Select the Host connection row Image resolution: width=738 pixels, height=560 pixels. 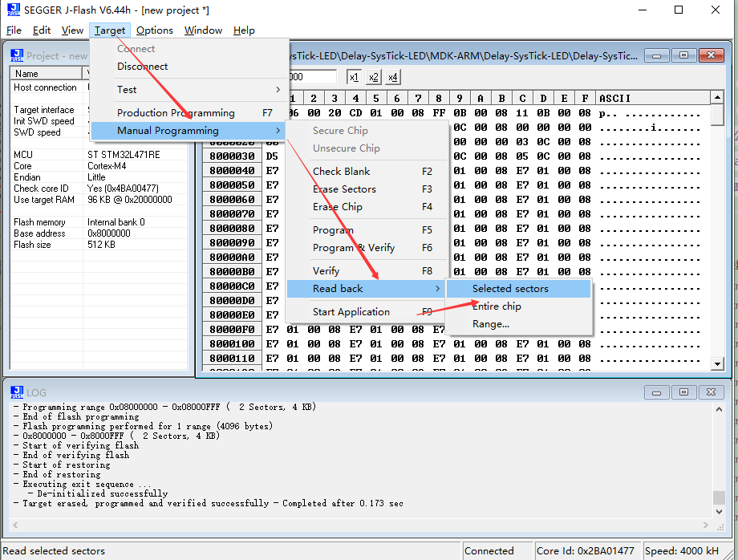pyautogui.click(x=99, y=87)
